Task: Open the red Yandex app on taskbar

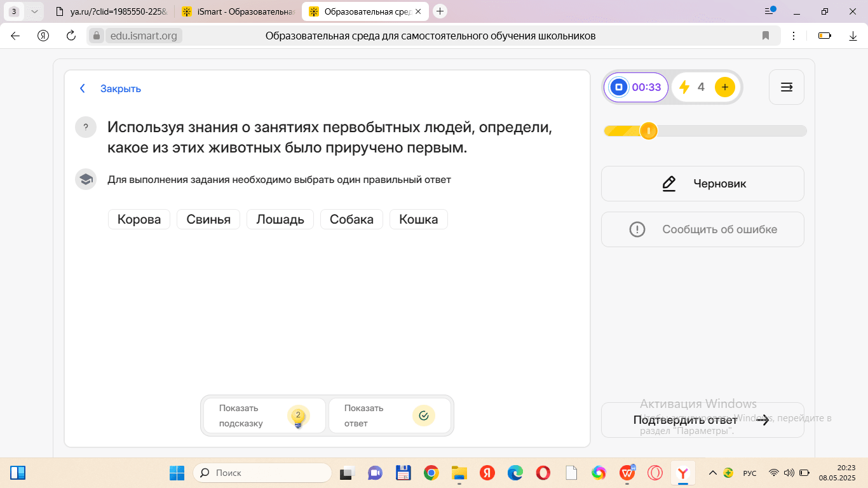Action: pyautogui.click(x=487, y=473)
